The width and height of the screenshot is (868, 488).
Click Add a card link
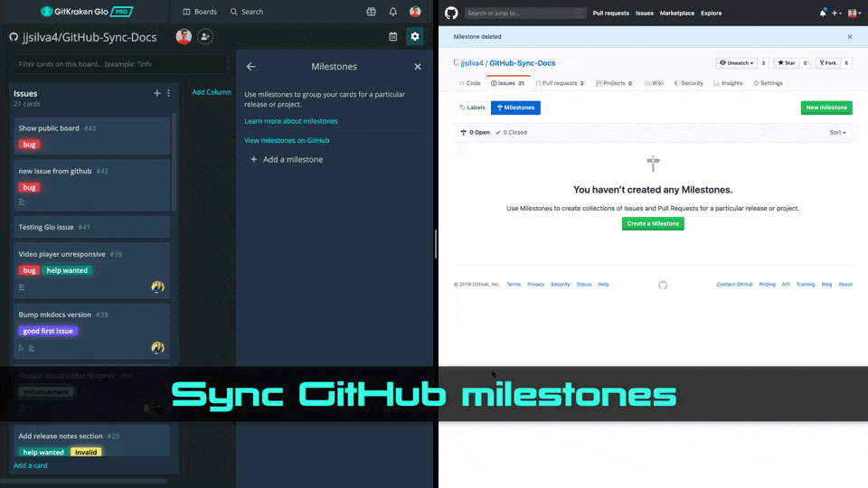pos(31,465)
